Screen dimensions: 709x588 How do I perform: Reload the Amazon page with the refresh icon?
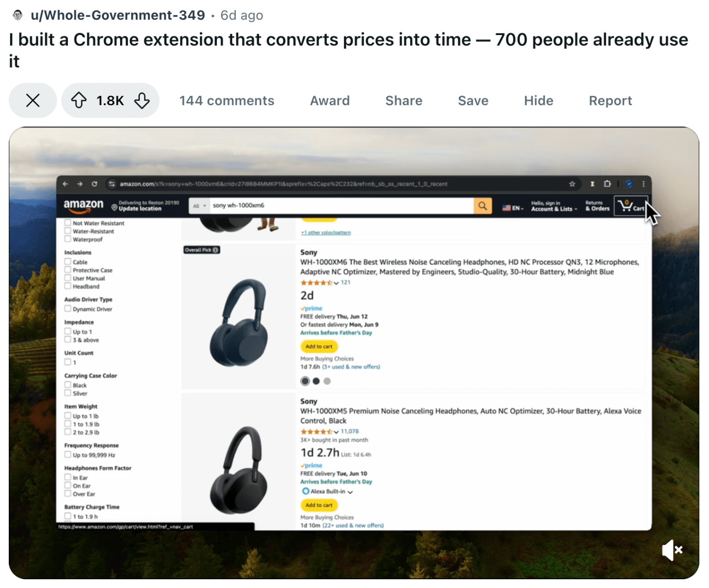tap(95, 184)
